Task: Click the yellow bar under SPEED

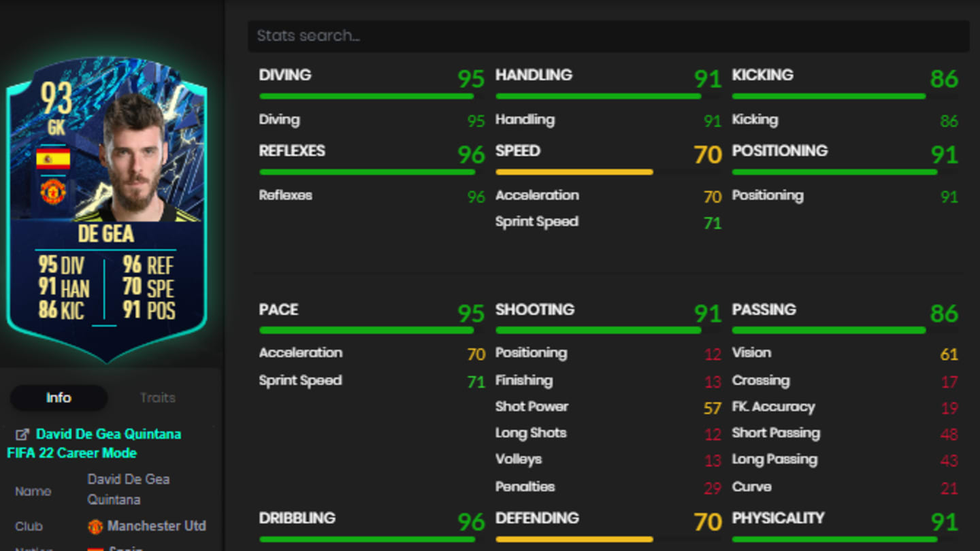Action: point(574,172)
